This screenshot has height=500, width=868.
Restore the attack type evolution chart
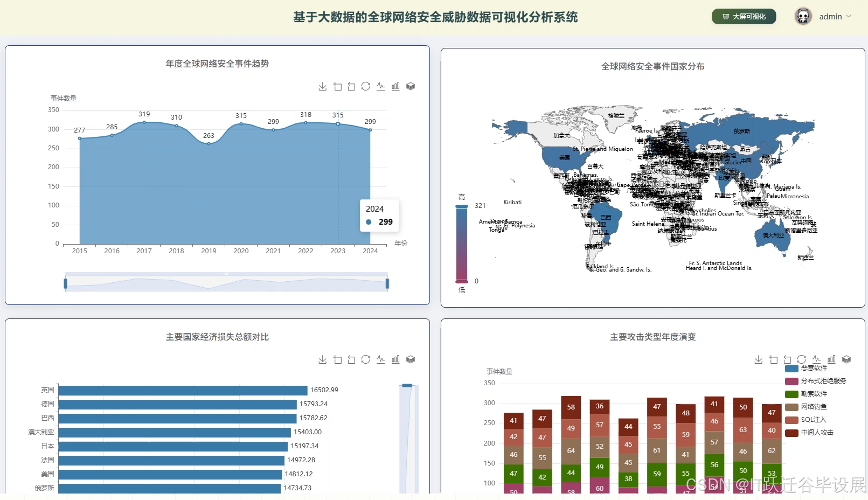(802, 359)
